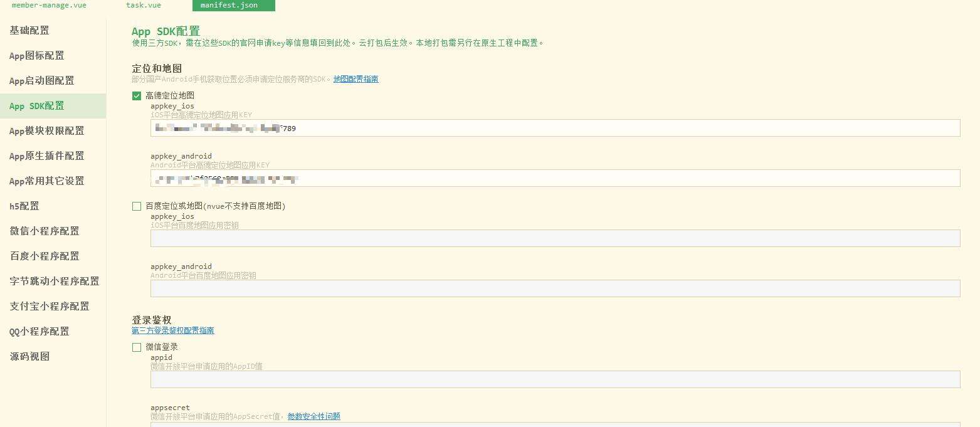The width and height of the screenshot is (980, 427).
Task: Enable 百度定位或地图
Action: pos(136,206)
